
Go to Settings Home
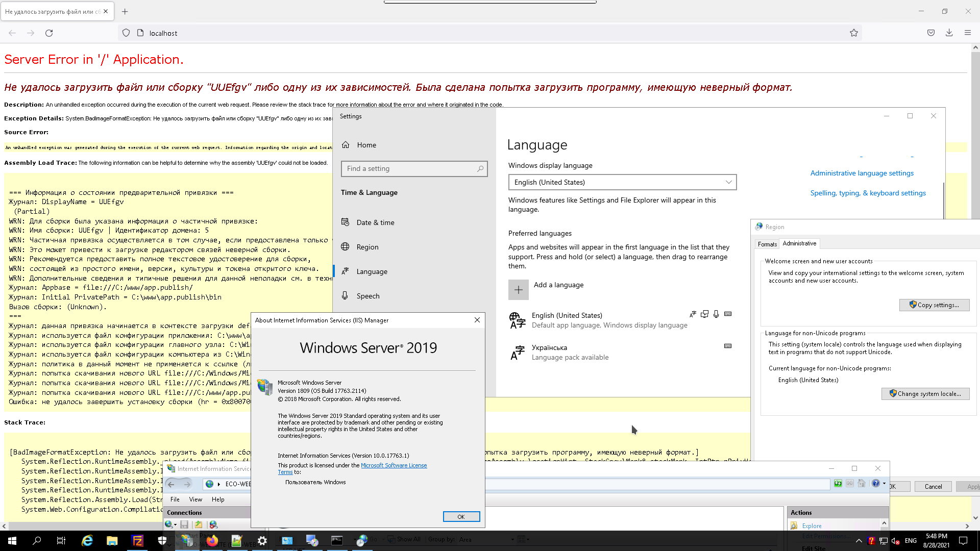[x=366, y=145]
